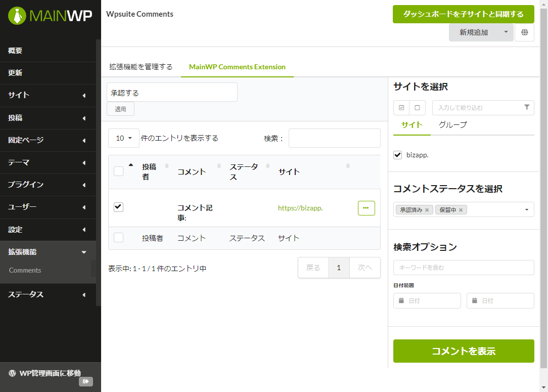Click the filter funnel icon
548x392 pixels.
click(x=527, y=107)
